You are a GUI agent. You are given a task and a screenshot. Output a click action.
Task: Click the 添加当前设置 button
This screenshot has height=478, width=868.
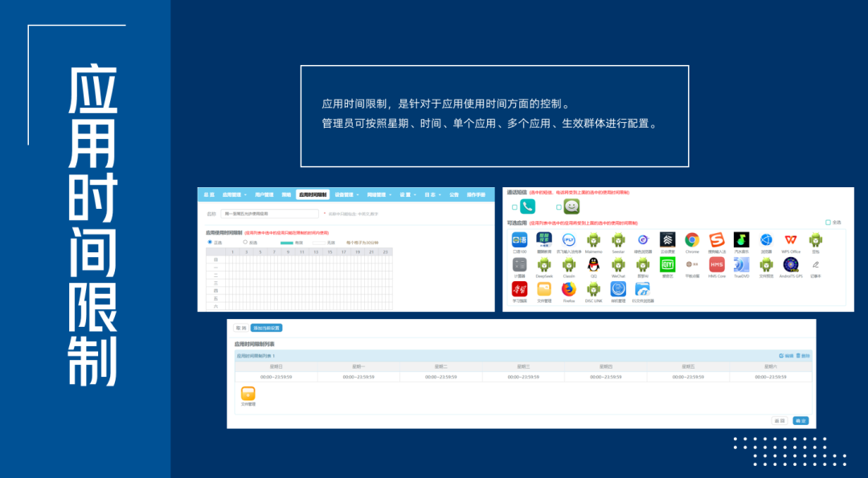(x=267, y=328)
